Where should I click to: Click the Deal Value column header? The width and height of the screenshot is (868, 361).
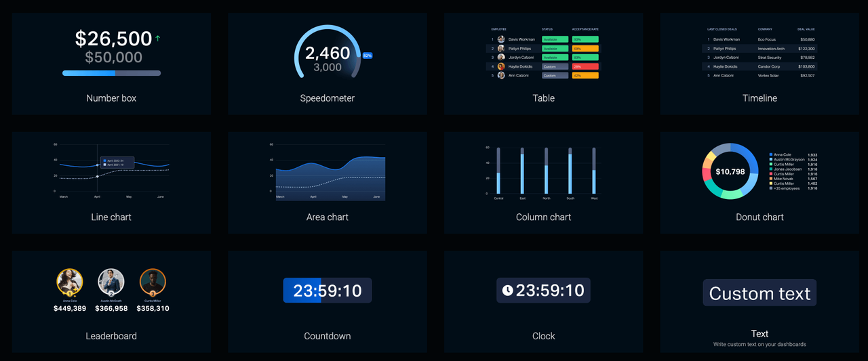click(x=806, y=29)
